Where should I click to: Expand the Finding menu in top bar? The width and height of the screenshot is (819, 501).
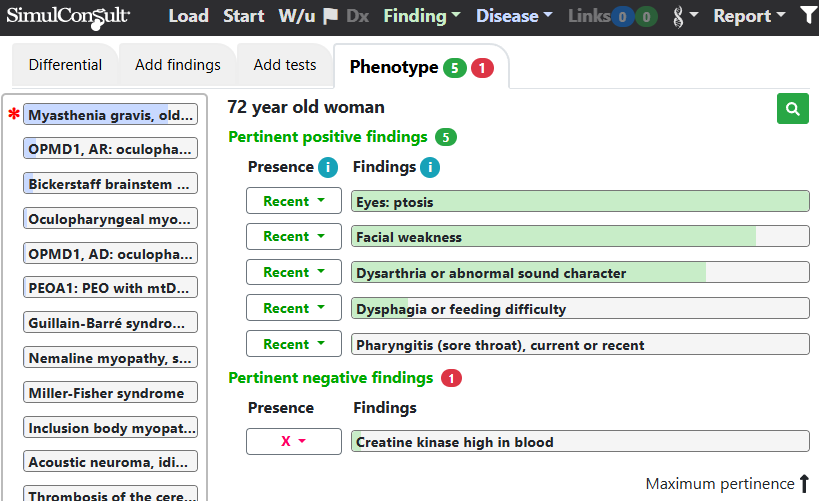click(x=422, y=16)
